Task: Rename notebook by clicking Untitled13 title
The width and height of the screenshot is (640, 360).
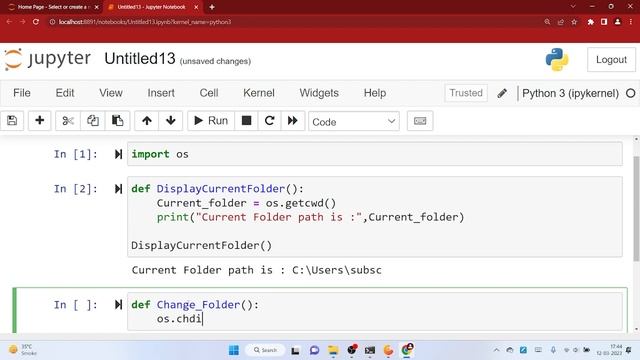Action: [x=140, y=59]
